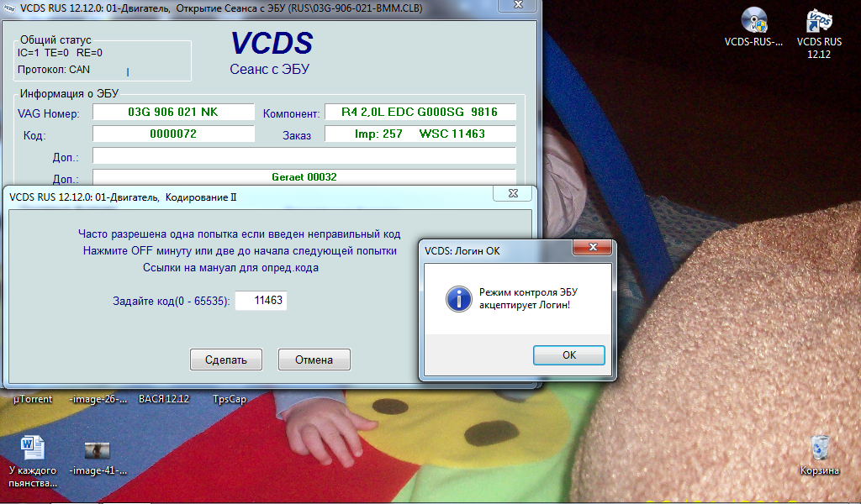Click the Компонент field showing R4 2,0L EDC

tap(420, 113)
